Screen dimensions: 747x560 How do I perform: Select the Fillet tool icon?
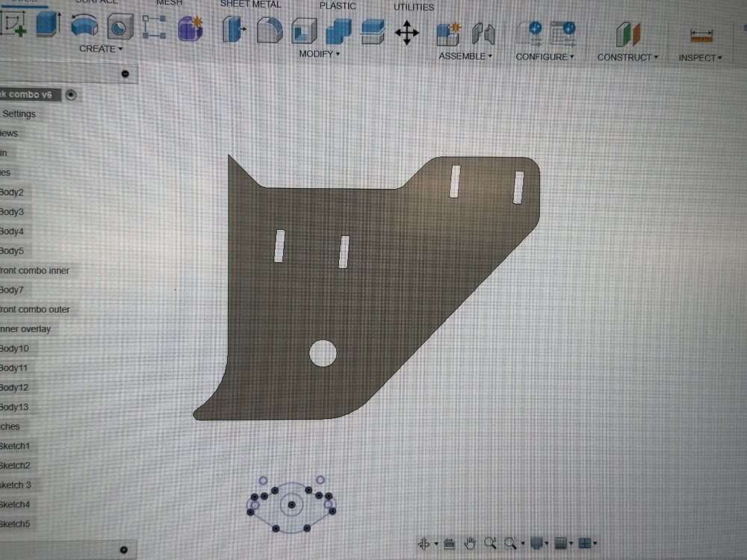tap(269, 31)
